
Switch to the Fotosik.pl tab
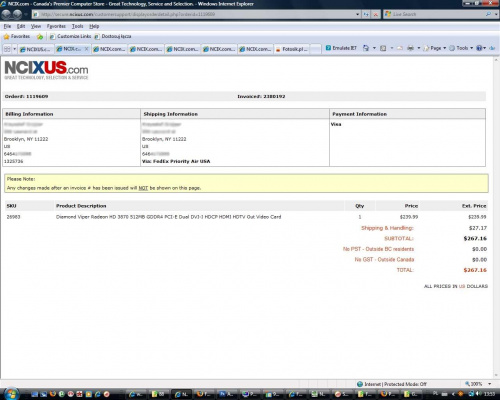click(292, 49)
